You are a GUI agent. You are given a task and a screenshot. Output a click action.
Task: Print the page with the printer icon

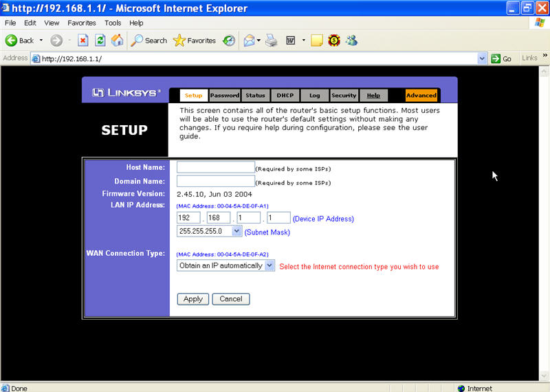[x=271, y=41]
